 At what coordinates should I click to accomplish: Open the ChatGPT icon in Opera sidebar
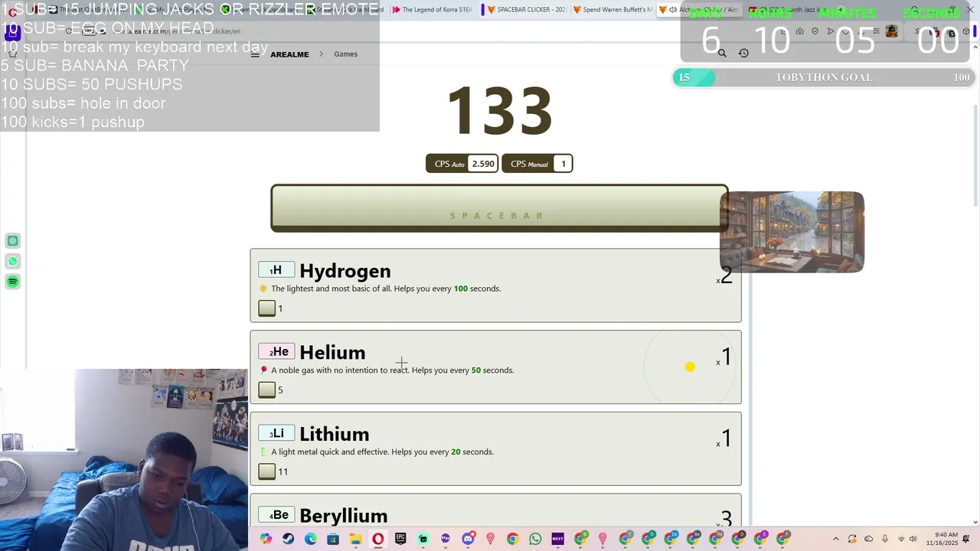click(x=13, y=241)
